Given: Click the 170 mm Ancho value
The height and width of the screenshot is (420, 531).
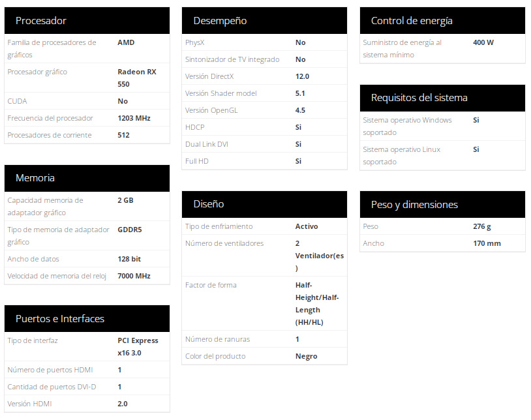Looking at the screenshot, I should pyautogui.click(x=487, y=243).
